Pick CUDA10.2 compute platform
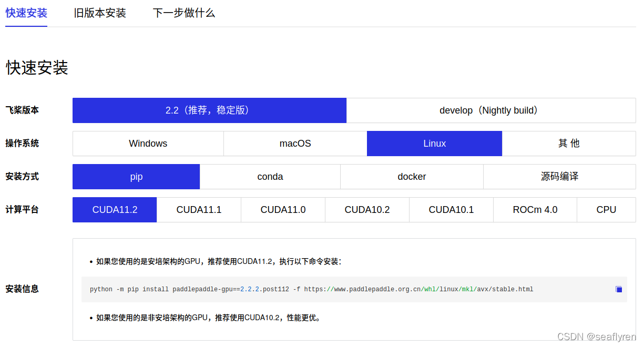The image size is (644, 347). click(367, 210)
